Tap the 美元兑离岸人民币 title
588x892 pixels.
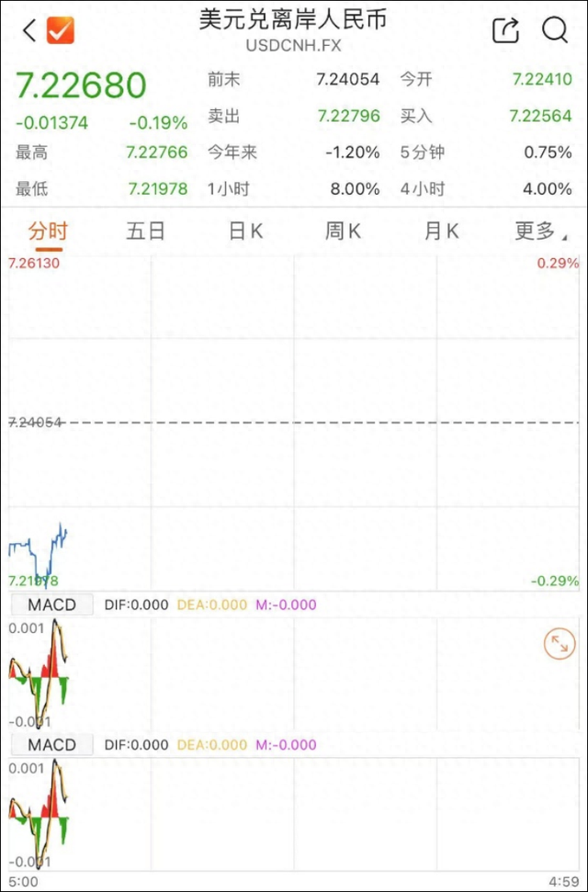(293, 19)
